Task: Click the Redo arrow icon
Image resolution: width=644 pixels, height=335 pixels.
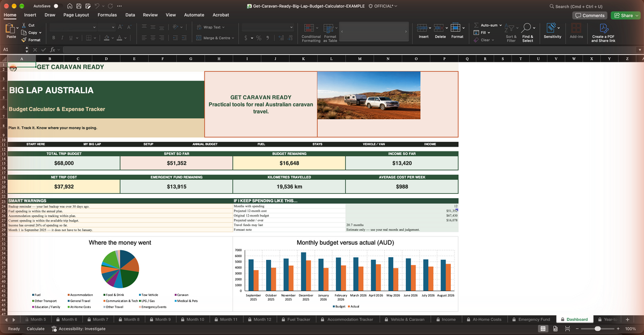Action: [x=110, y=6]
